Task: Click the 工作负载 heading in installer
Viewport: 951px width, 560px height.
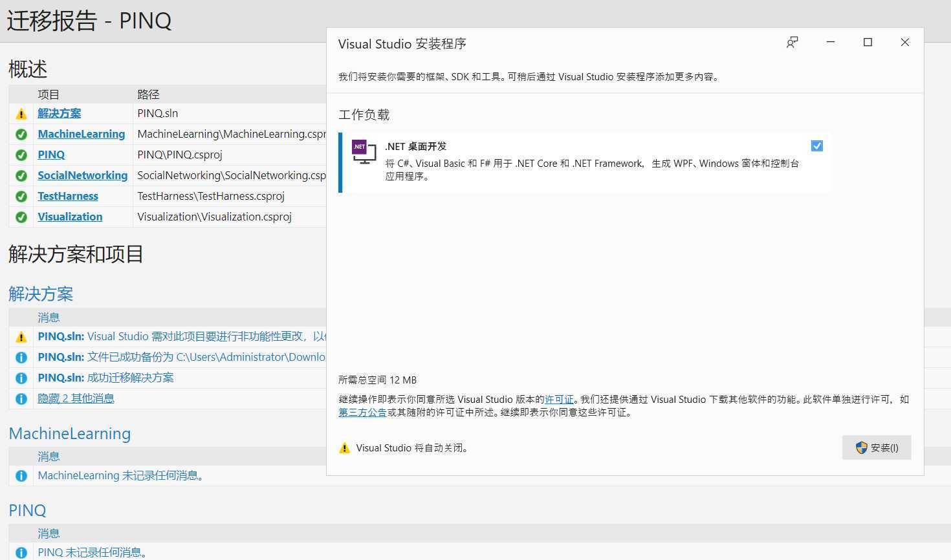Action: (364, 114)
